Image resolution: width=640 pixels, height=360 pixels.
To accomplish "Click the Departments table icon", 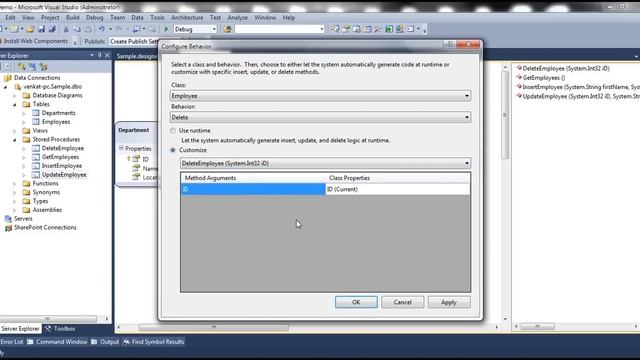I will pos(36,113).
